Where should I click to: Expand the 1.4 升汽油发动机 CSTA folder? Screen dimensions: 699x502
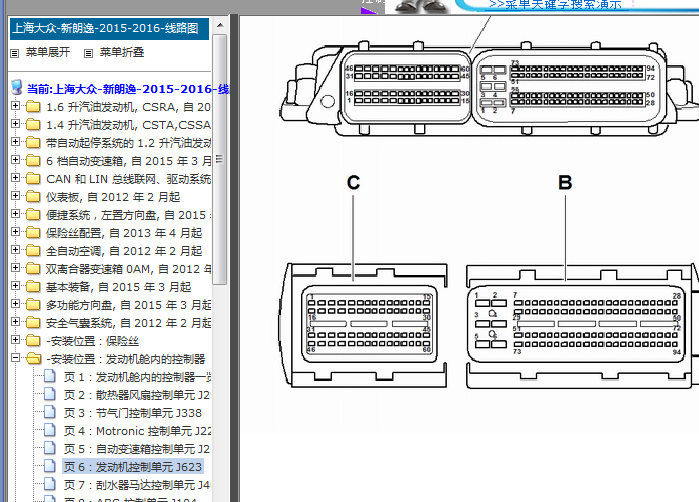pyautogui.click(x=16, y=123)
